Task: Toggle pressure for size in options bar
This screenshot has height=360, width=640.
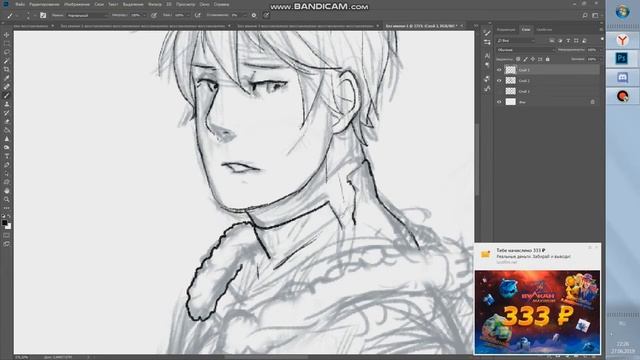Action: (x=266, y=15)
